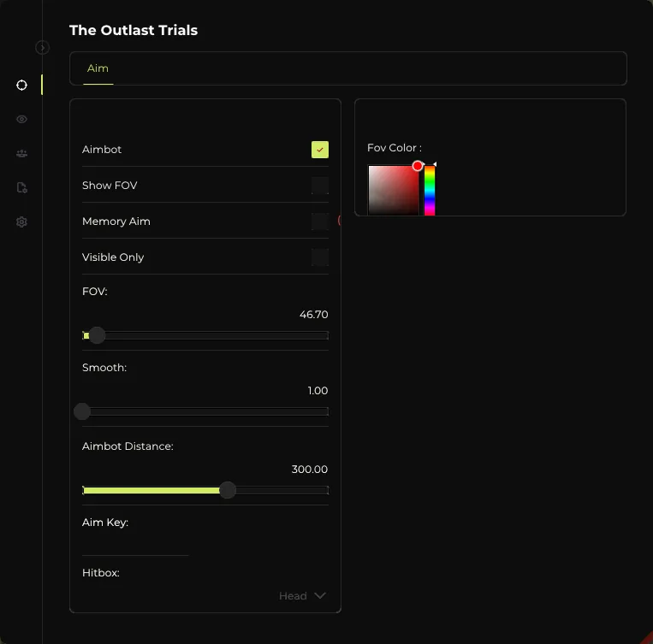Enable the Show FOV checkbox
Screen dimensions: 653x644
coord(320,186)
